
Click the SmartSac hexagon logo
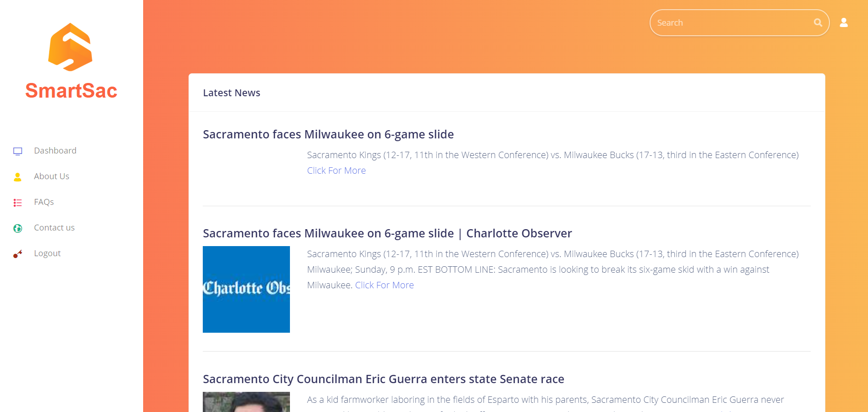click(x=70, y=47)
